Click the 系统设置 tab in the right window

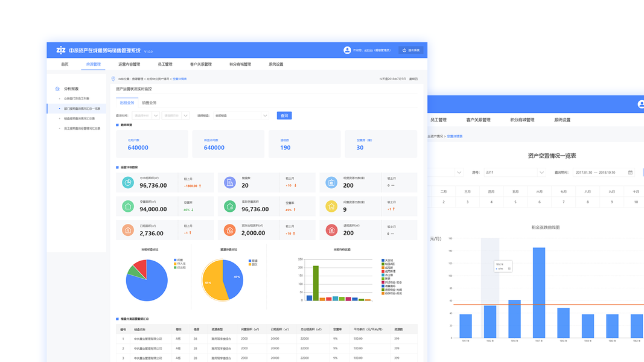point(563,120)
